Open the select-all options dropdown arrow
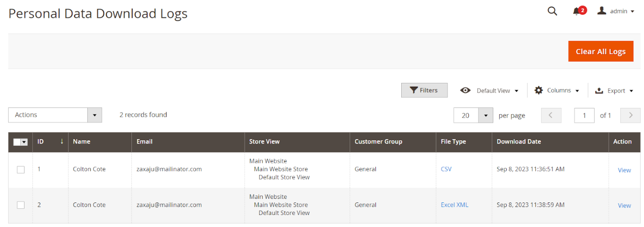 click(x=24, y=142)
